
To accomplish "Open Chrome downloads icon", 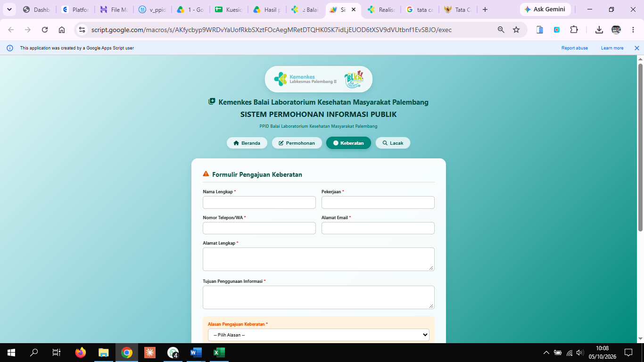I will [599, 30].
